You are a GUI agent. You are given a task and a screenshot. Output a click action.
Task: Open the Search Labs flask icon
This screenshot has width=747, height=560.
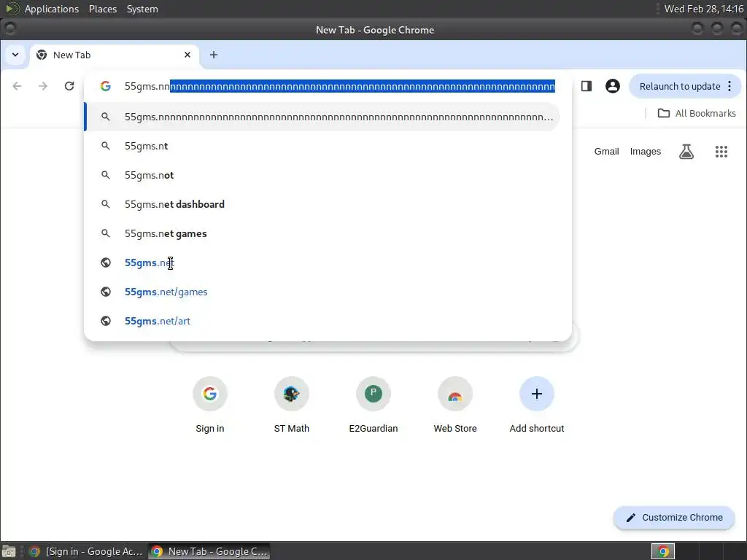tap(686, 152)
